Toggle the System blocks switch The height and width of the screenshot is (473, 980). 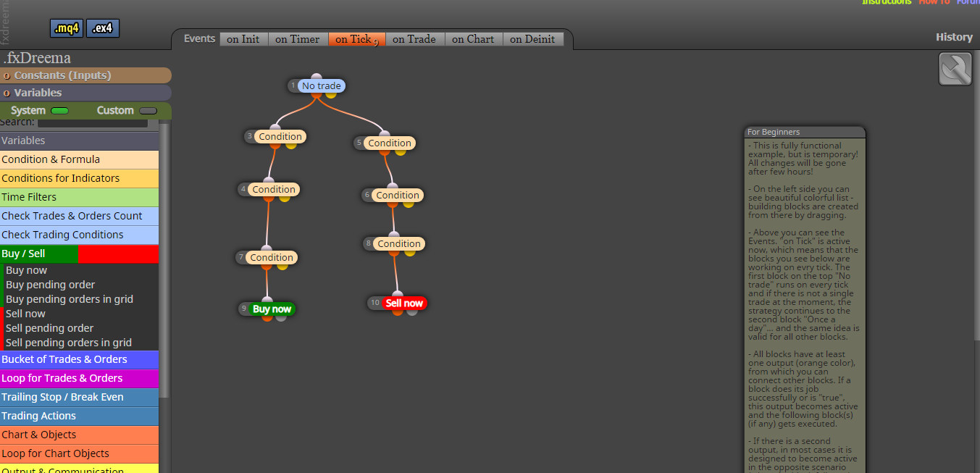59,111
